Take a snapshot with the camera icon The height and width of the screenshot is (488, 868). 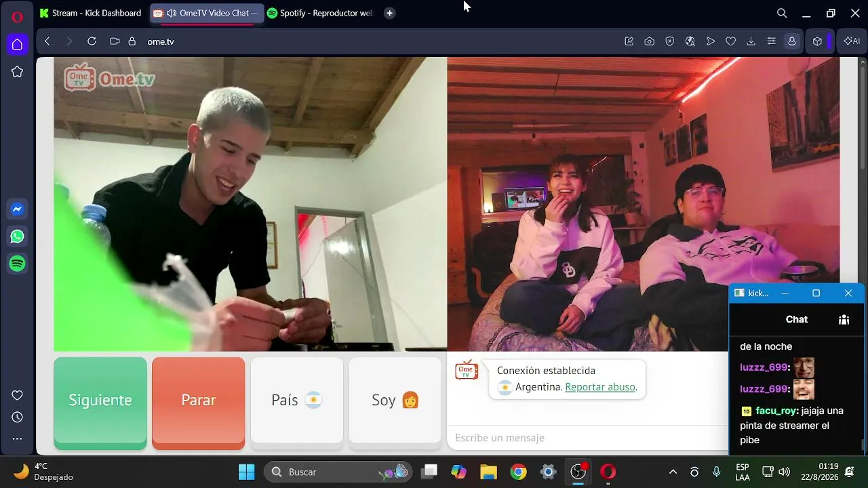[650, 41]
